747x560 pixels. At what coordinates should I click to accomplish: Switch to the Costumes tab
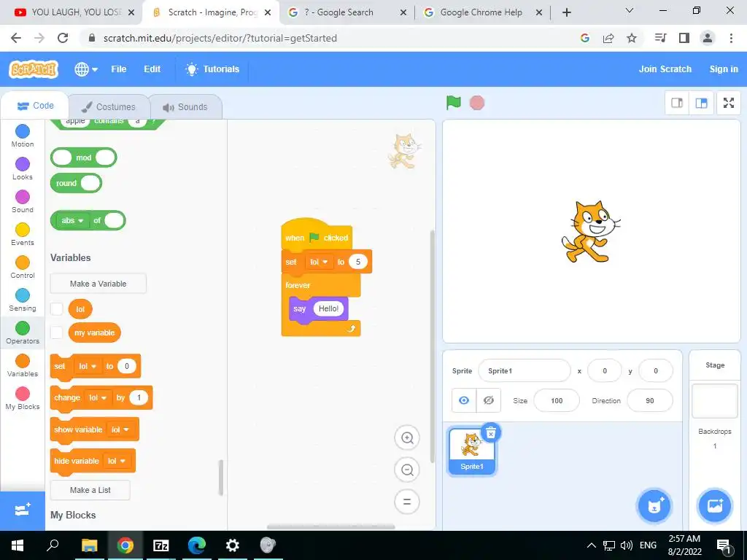(x=109, y=107)
